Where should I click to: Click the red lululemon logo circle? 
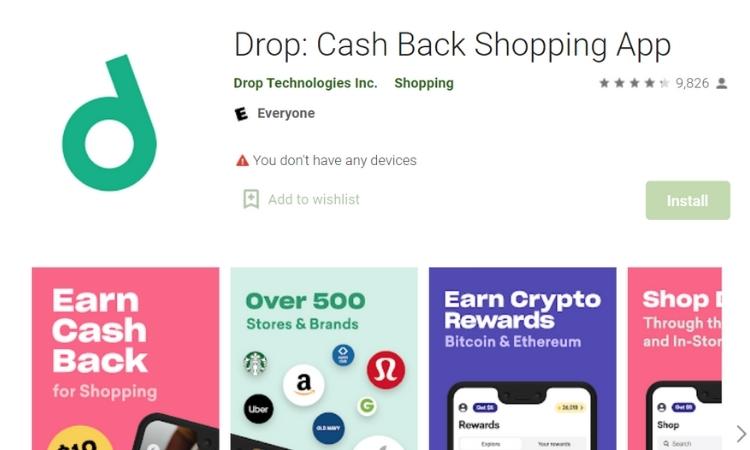pos(386,370)
